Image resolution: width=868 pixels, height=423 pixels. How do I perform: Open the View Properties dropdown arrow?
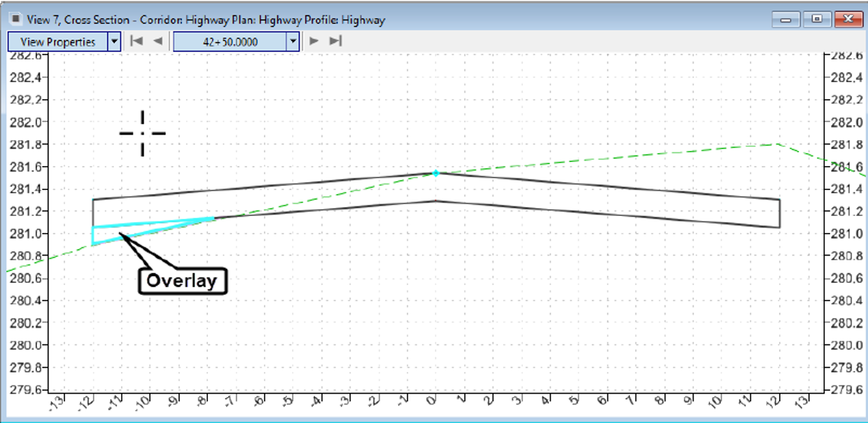[x=114, y=41]
